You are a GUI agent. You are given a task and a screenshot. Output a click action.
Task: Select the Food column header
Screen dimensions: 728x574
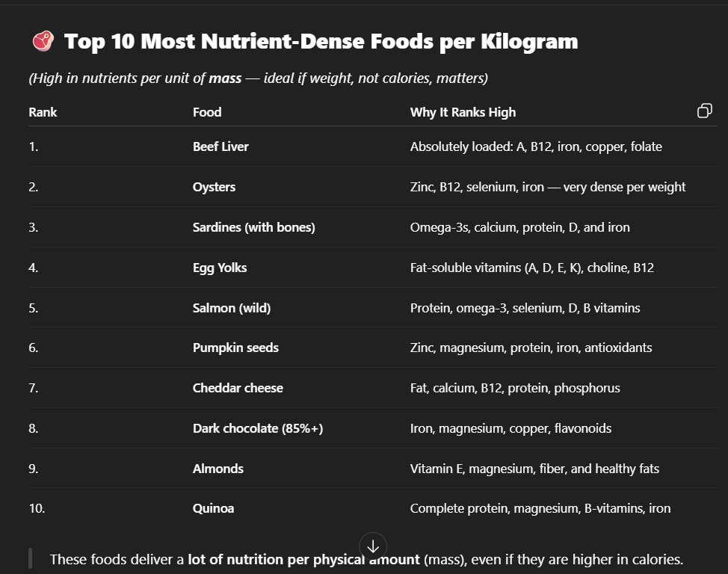point(207,112)
